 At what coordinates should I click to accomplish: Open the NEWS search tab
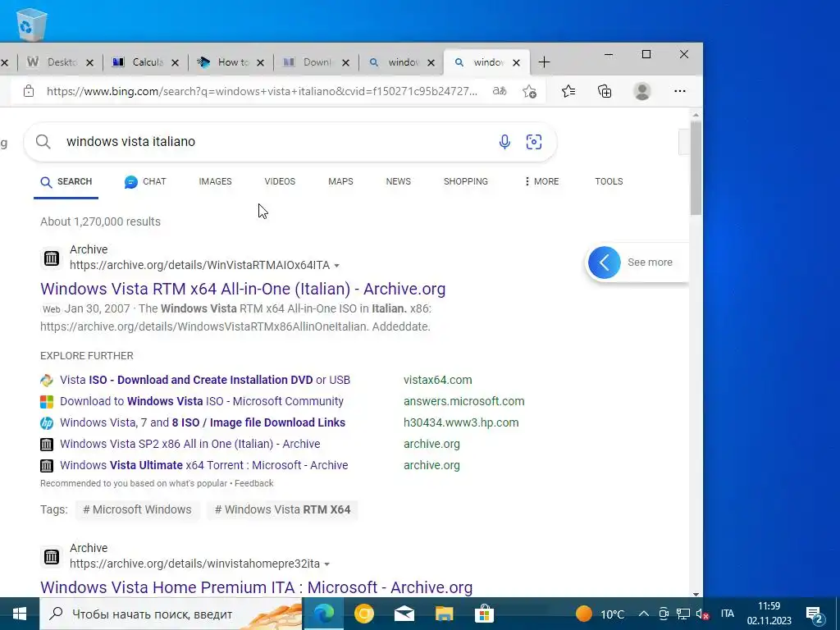(x=398, y=181)
